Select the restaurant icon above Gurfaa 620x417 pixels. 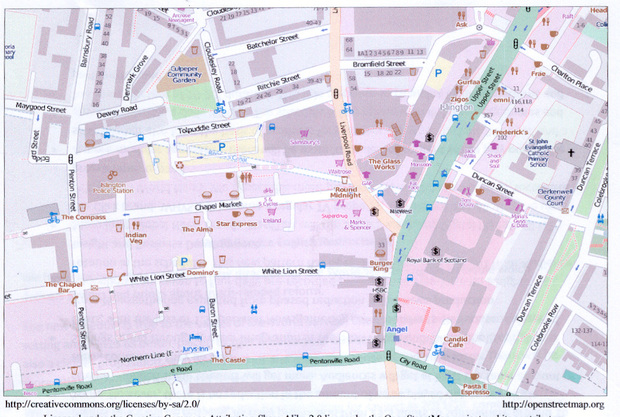pos(468,72)
